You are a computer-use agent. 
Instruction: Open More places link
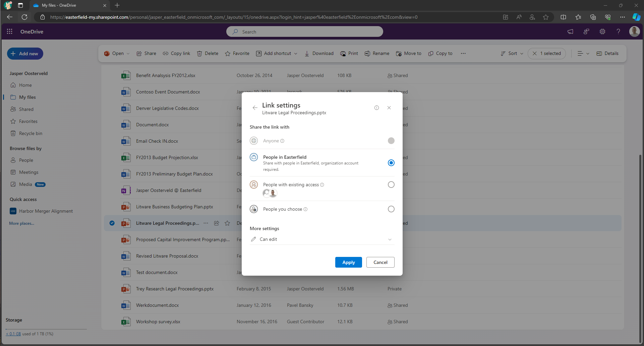pyautogui.click(x=21, y=223)
